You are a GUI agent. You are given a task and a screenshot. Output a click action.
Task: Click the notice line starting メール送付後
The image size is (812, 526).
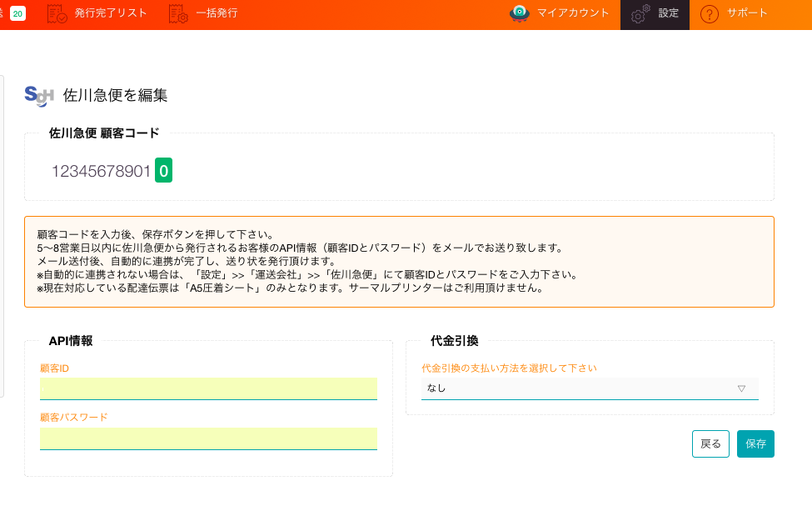coord(187,261)
